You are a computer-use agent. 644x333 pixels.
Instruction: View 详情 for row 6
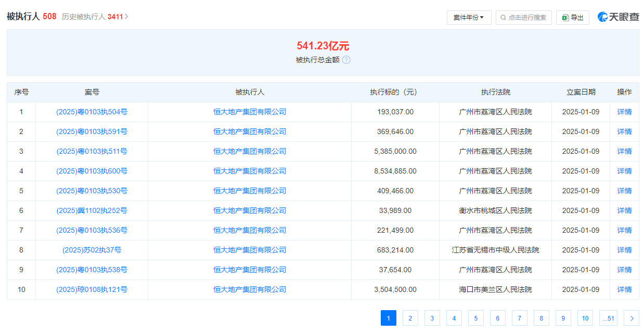(x=625, y=210)
